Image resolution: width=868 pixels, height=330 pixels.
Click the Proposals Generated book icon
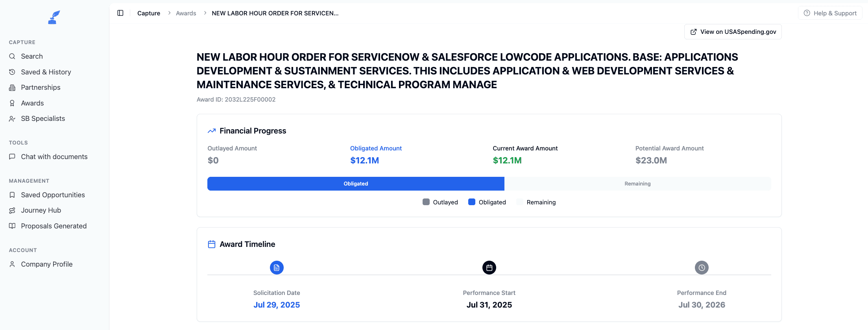click(x=12, y=226)
